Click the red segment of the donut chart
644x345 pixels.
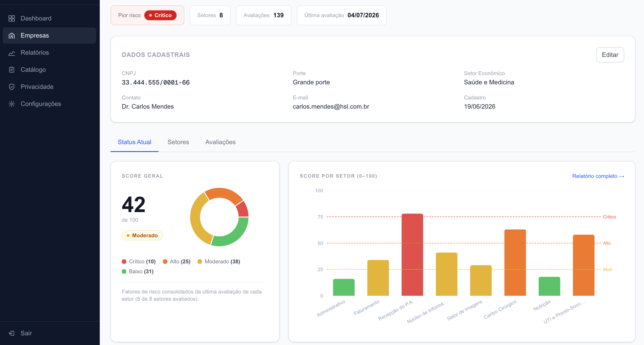click(243, 210)
